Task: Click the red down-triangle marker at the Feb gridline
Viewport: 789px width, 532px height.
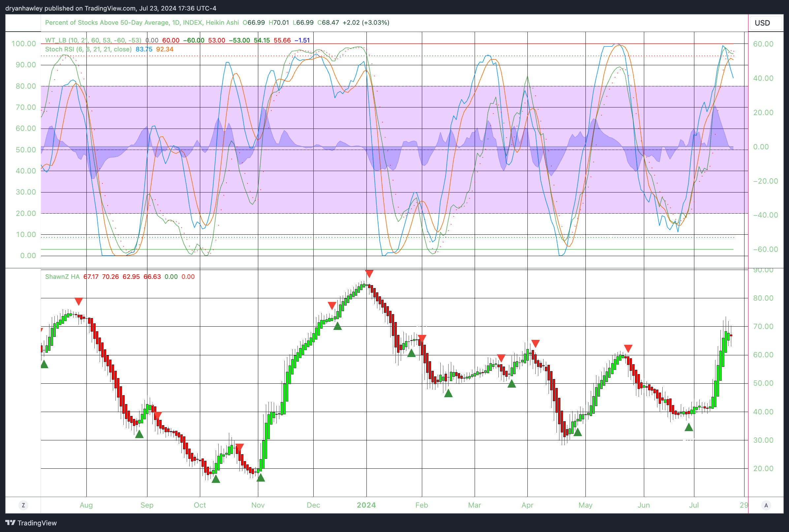Action: click(422, 338)
